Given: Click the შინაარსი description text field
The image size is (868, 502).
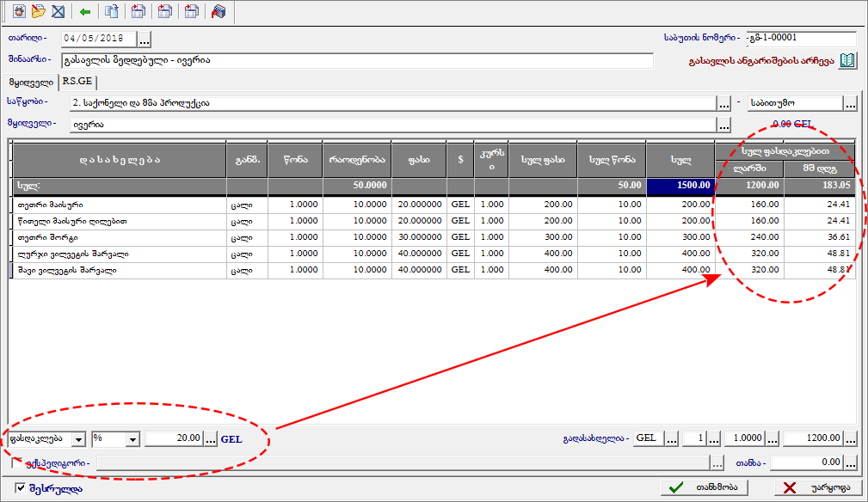Looking at the screenshot, I should (357, 61).
